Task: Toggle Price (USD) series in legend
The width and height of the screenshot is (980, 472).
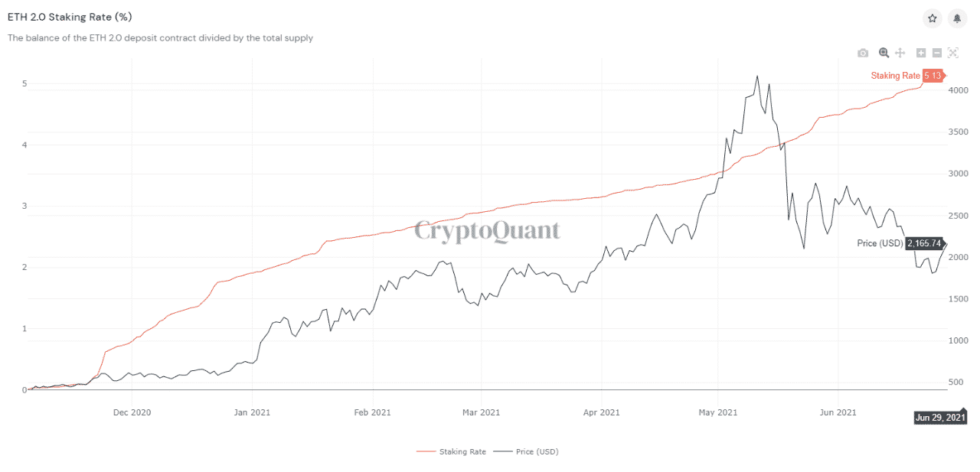Action: (537, 451)
